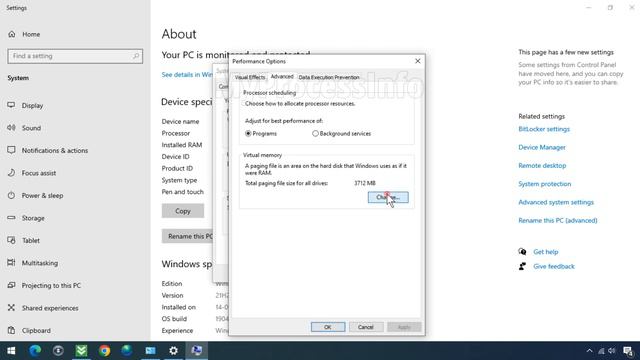This screenshot has height=360, width=640.
Task: Click the 3712 MB paging file size value
Action: 364,183
